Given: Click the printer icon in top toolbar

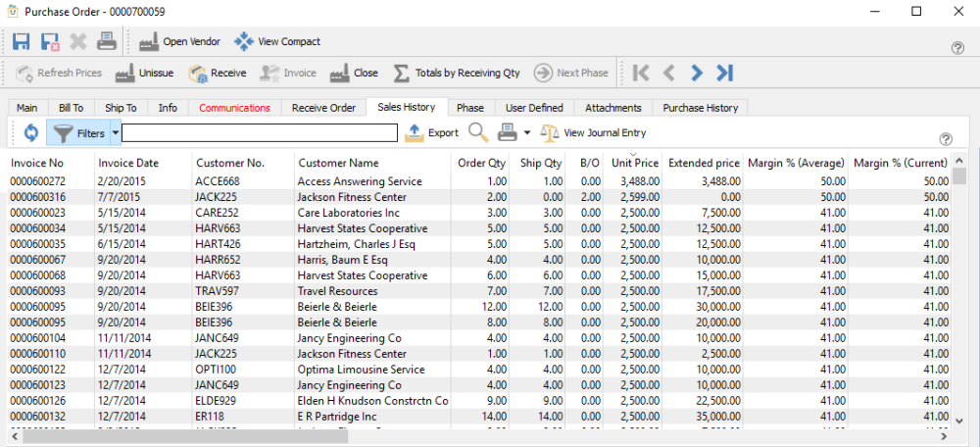Looking at the screenshot, I should coord(107,42).
